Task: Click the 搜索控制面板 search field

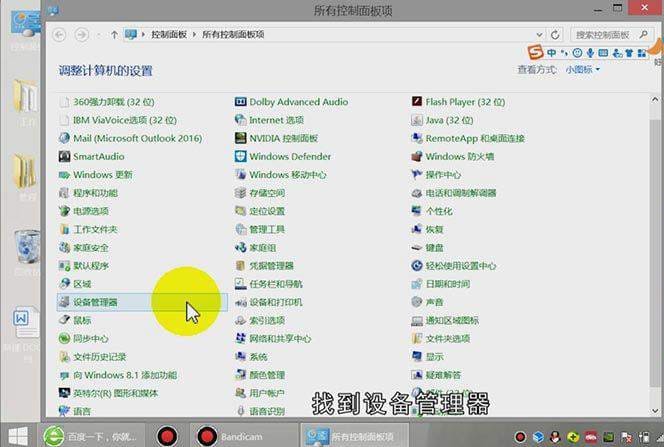Action: coord(610,35)
